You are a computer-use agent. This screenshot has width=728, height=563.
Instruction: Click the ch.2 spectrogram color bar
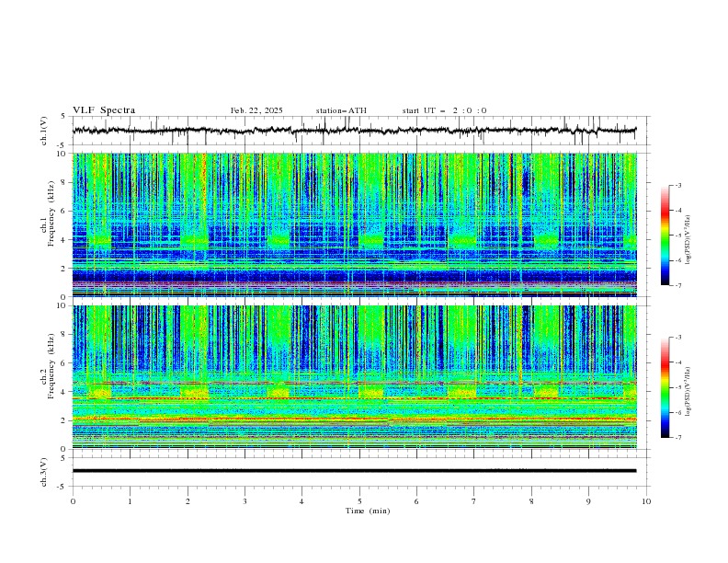point(665,387)
